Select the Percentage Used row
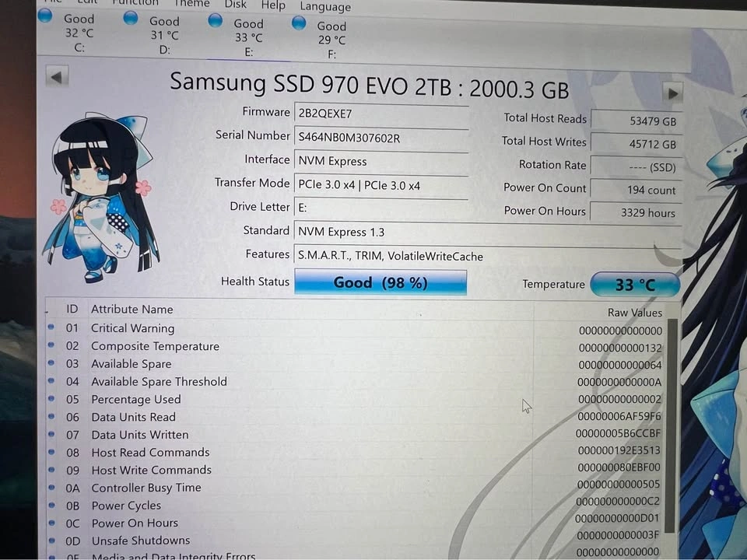Screen dimensions: 747x560 tap(355, 400)
